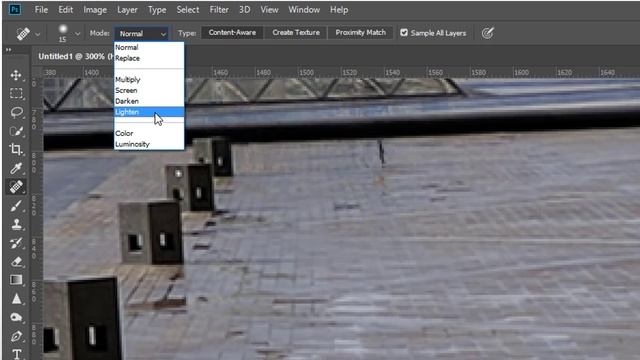
Task: Open the Help menu
Action: (x=339, y=10)
